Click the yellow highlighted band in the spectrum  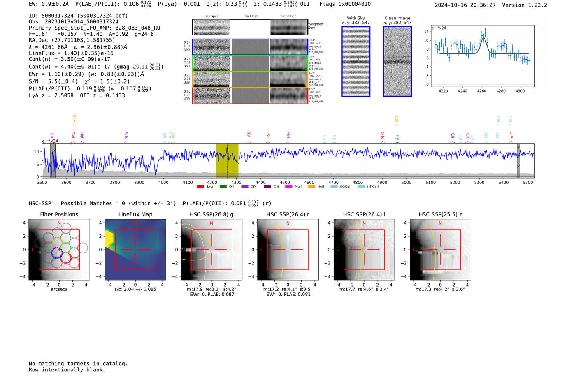(x=227, y=160)
